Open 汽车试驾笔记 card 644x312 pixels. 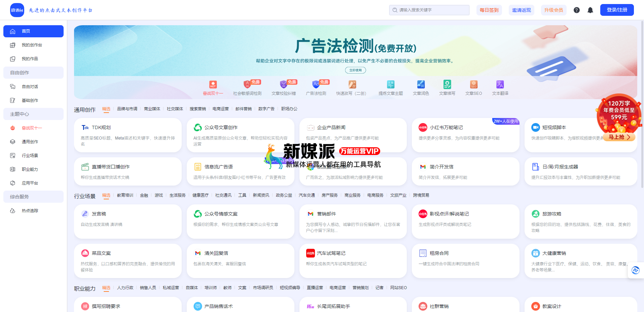click(x=353, y=261)
